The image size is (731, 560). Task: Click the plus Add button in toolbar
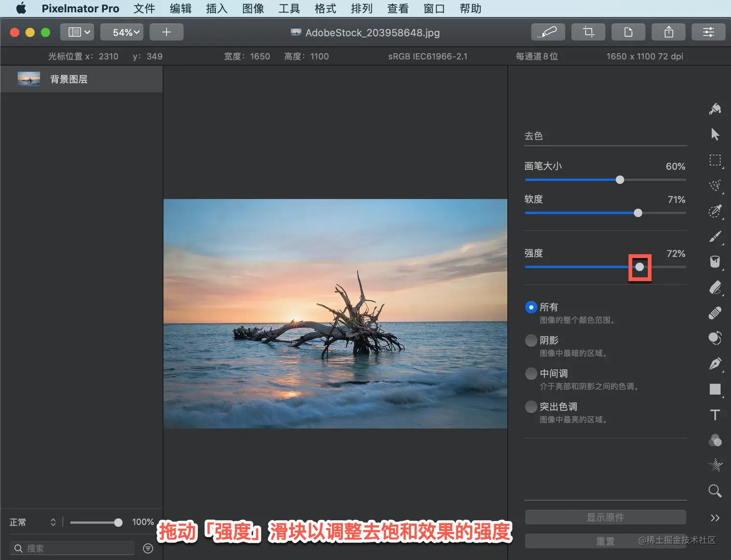166,32
